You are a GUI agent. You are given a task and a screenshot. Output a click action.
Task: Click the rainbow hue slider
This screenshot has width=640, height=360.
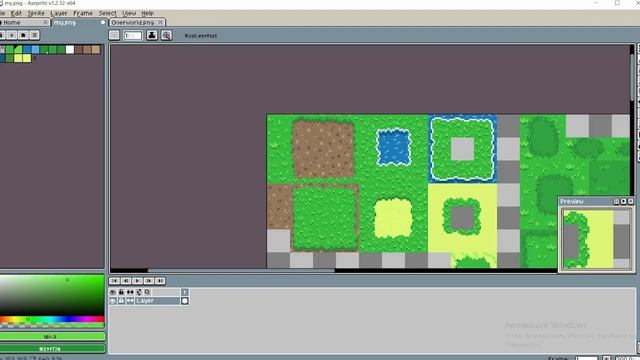(52, 319)
